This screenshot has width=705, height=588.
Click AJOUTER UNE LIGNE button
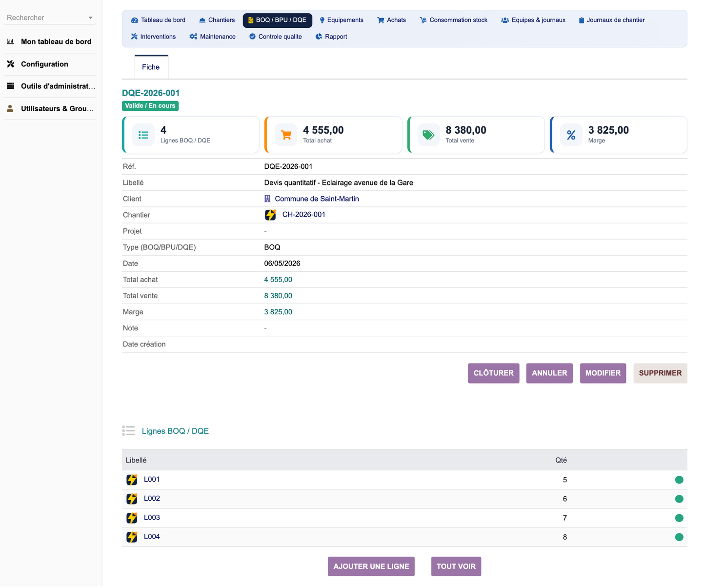click(371, 566)
